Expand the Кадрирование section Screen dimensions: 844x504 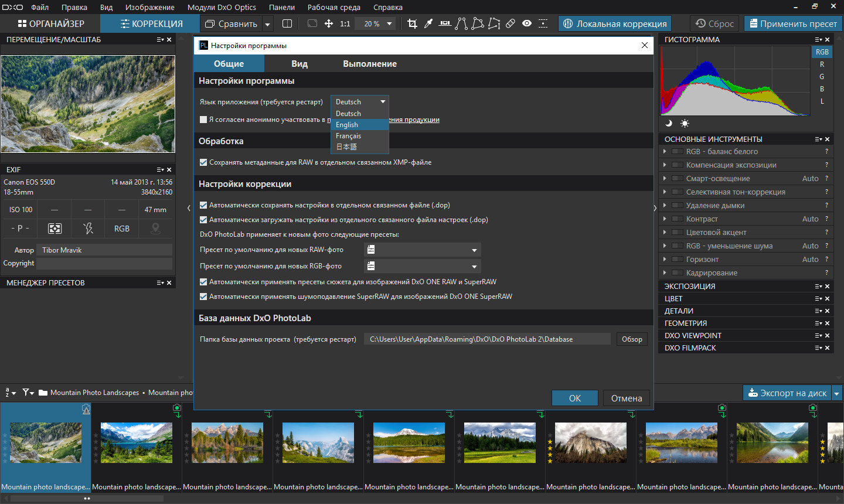(x=665, y=273)
